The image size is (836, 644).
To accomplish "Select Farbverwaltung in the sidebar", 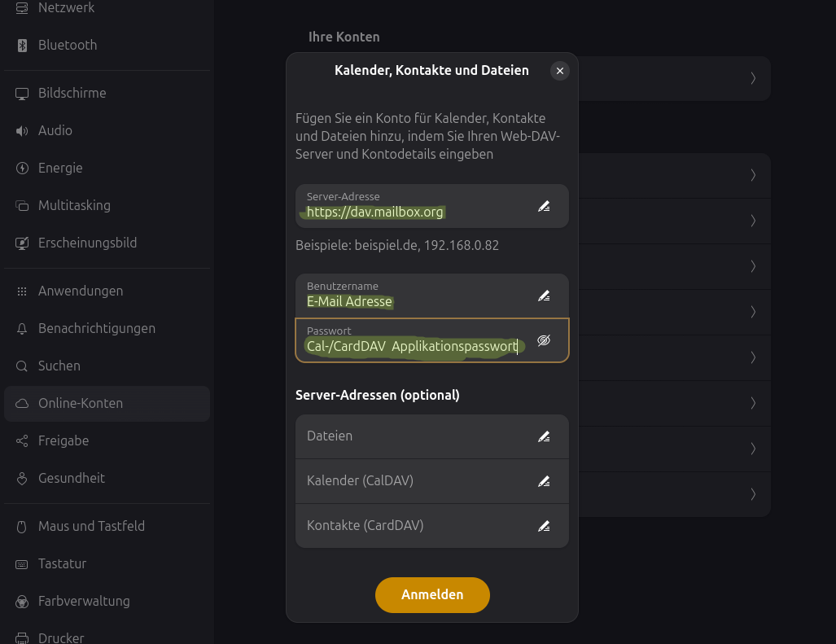I will coord(84,602).
